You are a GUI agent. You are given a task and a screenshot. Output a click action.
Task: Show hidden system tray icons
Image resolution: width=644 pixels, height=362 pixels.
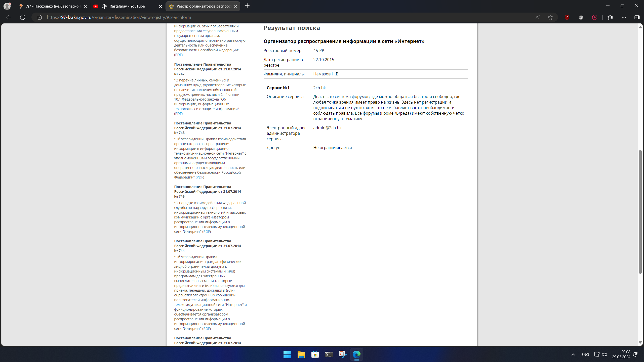click(573, 354)
